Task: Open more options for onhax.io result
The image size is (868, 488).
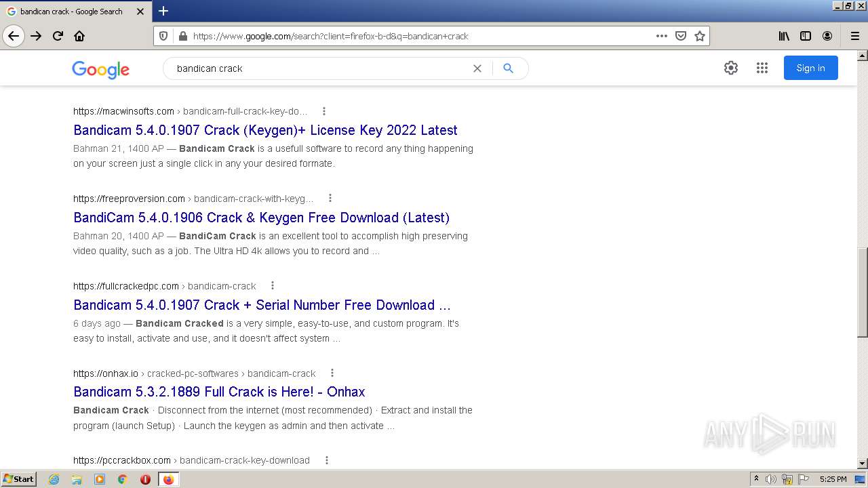Action: (332, 373)
